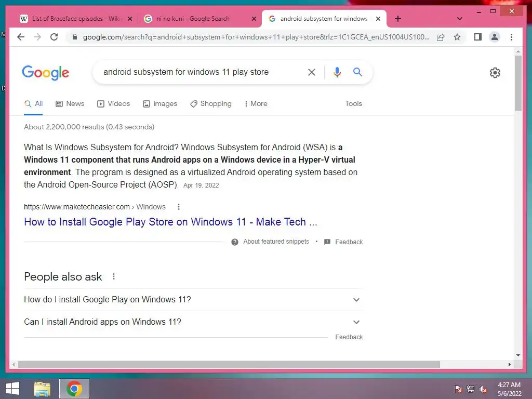The image size is (532, 399).
Task: Click scroll right arrow on horizontal scrollbar
Action: click(x=509, y=364)
